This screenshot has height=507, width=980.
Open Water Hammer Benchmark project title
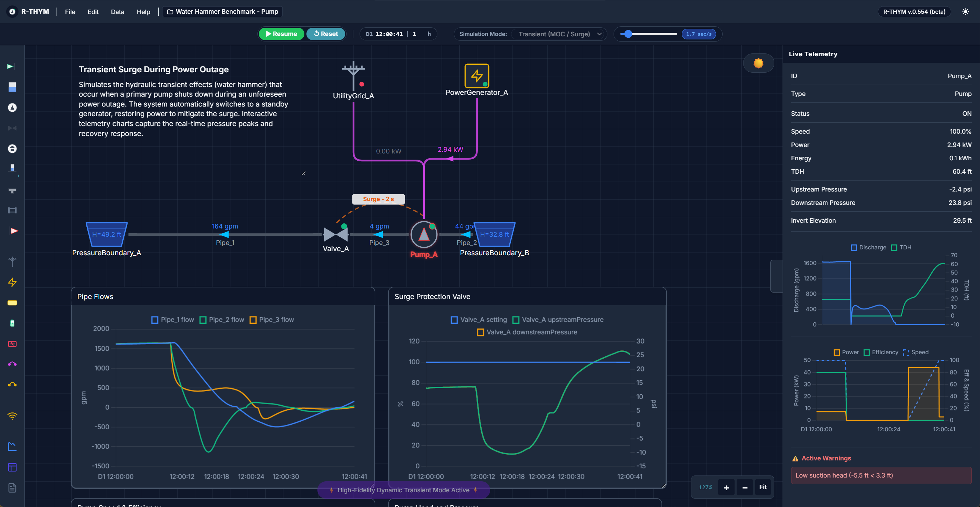[222, 12]
